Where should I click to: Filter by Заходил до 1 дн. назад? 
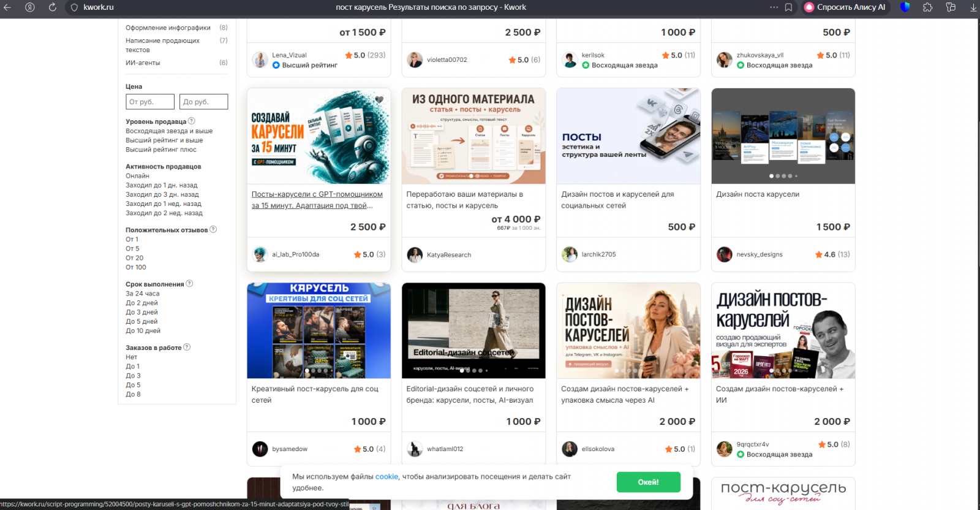click(x=162, y=185)
